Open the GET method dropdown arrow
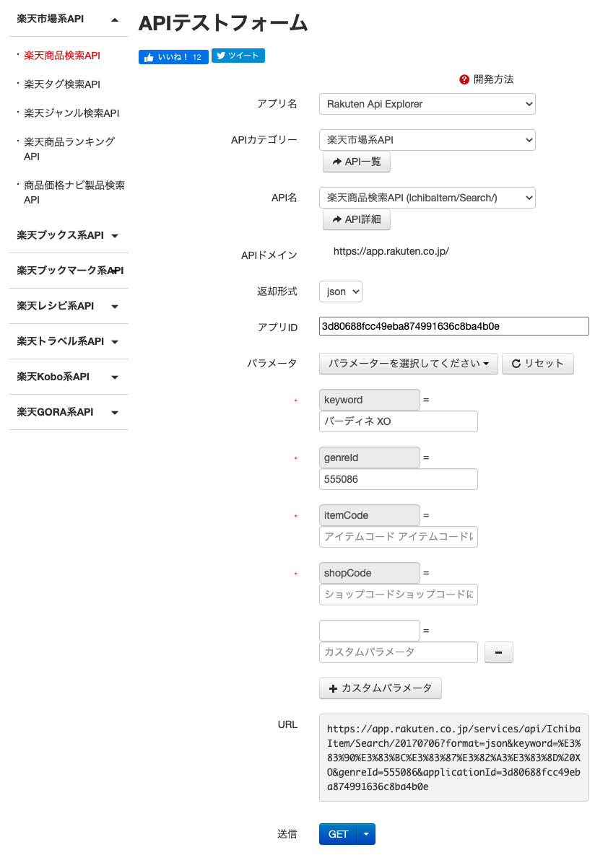595x868 pixels. point(366,834)
